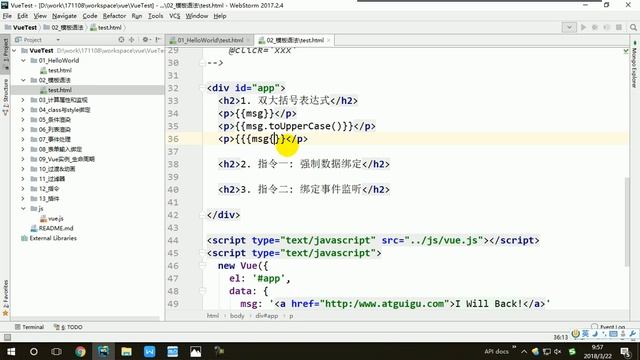Open the Tools menu
The width and height of the screenshot is (640, 360).
pyautogui.click(x=156, y=16)
